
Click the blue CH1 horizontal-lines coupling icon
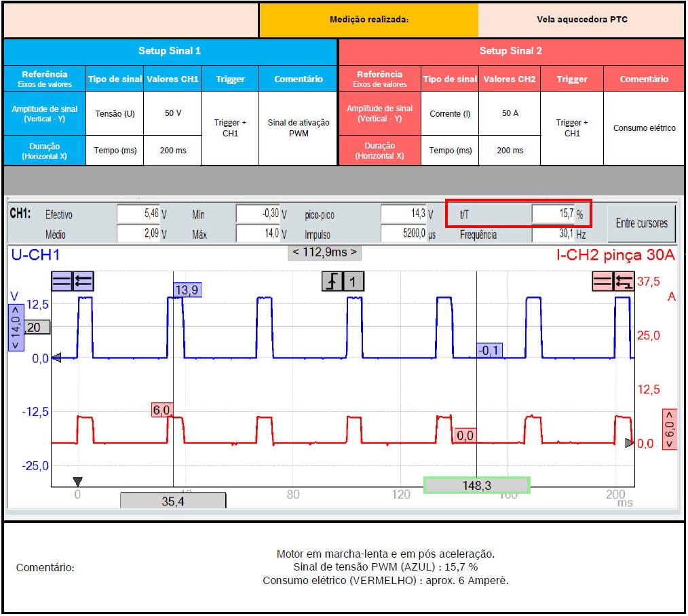62,282
